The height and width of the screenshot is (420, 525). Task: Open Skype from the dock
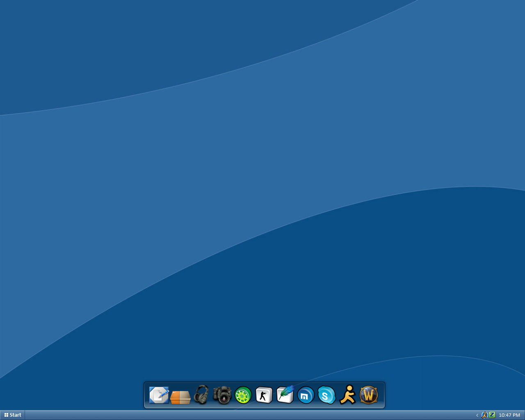coord(326,395)
